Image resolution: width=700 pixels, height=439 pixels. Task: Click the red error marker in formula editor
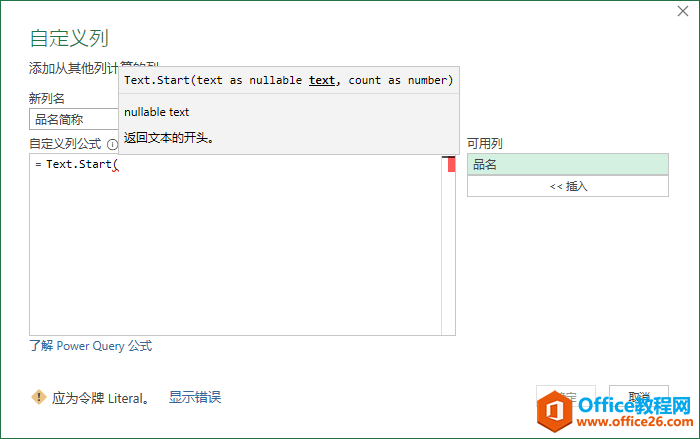pos(451,165)
